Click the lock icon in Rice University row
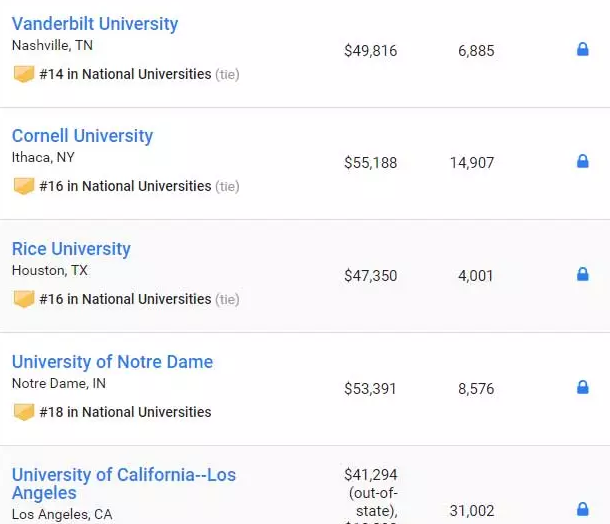Image resolution: width=610 pixels, height=524 pixels. click(583, 274)
